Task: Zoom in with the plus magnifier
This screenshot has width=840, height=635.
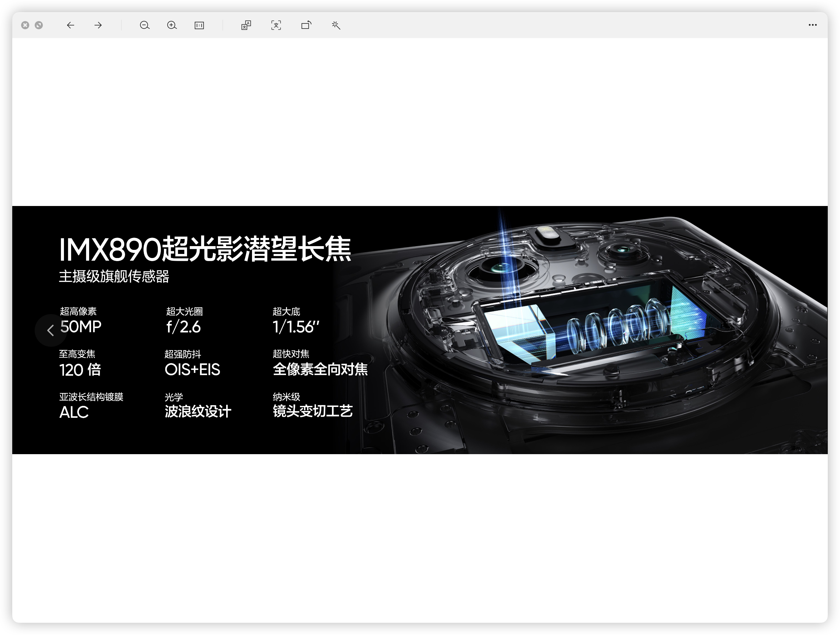Action: tap(172, 25)
